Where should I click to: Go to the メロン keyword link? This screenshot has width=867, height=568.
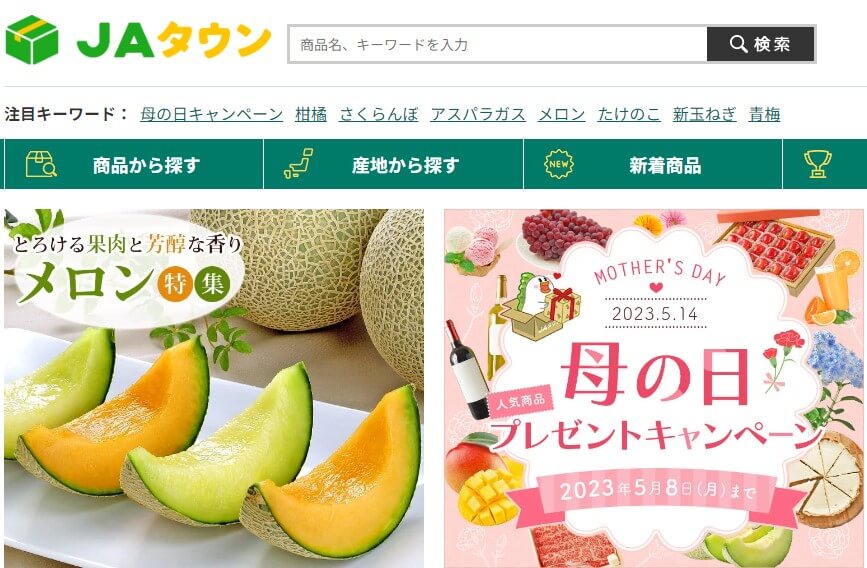pyautogui.click(x=562, y=114)
